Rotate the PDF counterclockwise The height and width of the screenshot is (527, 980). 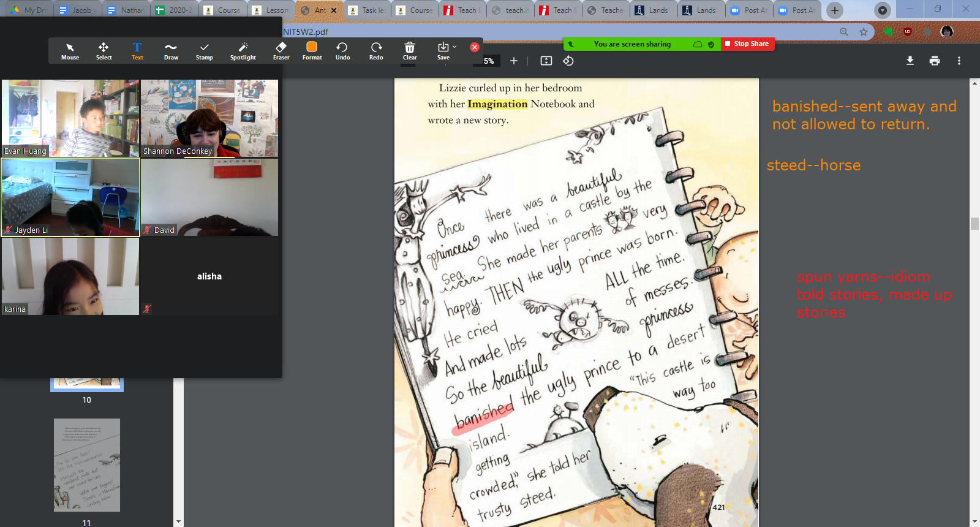(568, 61)
